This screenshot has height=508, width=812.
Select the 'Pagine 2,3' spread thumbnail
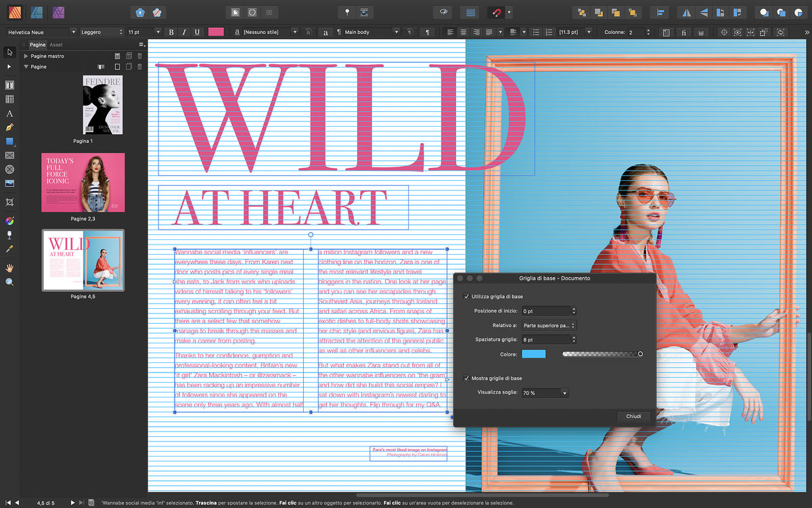pos(83,183)
